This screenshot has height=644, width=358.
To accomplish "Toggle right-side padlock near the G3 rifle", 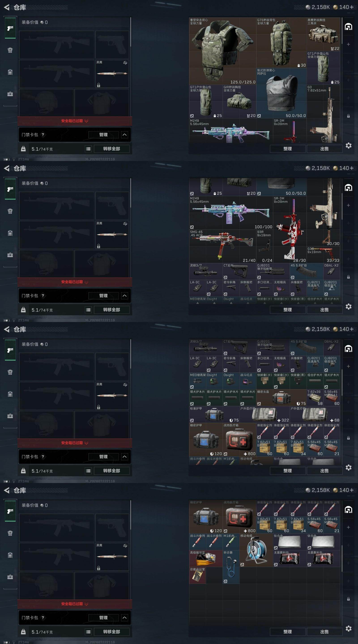I will pyautogui.click(x=348, y=116).
